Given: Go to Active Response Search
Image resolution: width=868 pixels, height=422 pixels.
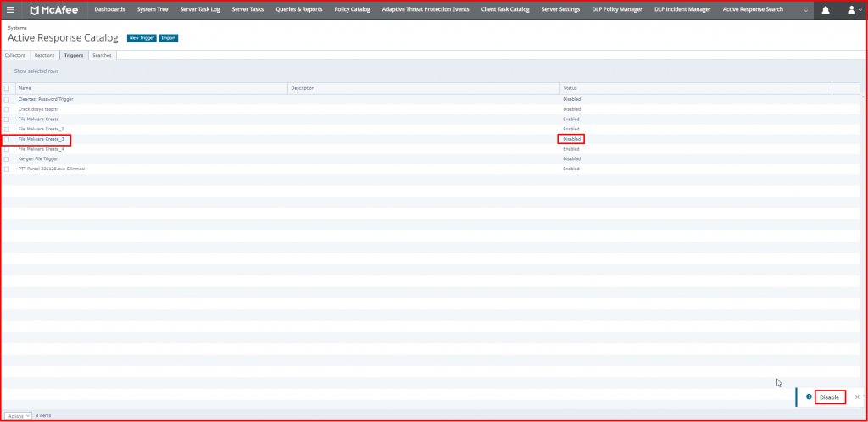Looking at the screenshot, I should tap(753, 9).
